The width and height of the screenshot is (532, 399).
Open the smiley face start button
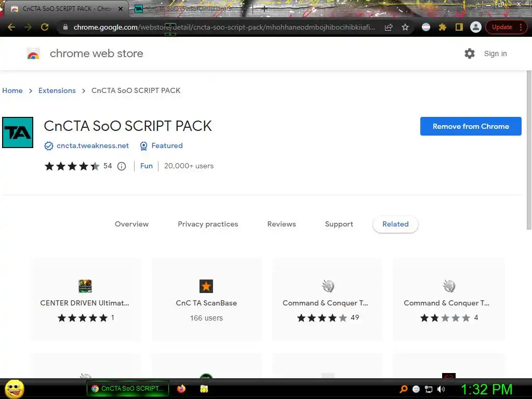(x=15, y=389)
